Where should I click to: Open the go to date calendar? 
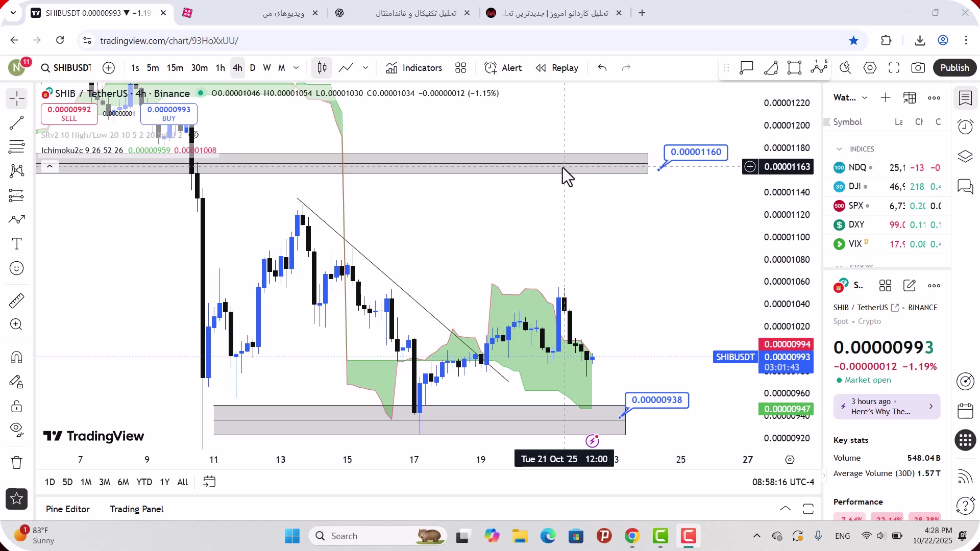209,482
